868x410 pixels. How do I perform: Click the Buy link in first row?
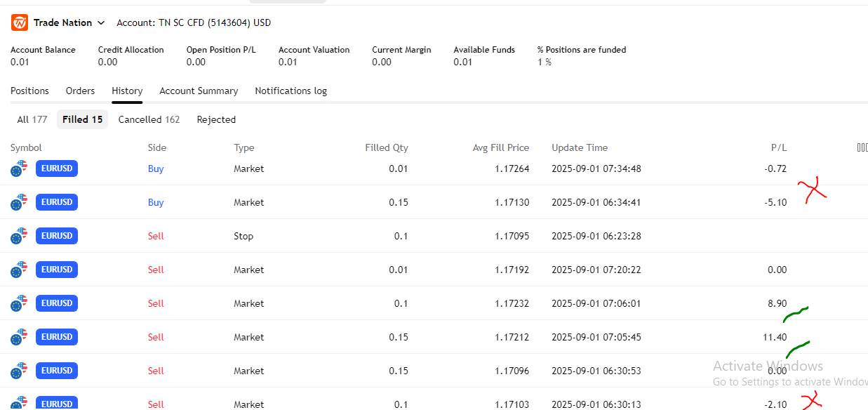pyautogui.click(x=156, y=168)
